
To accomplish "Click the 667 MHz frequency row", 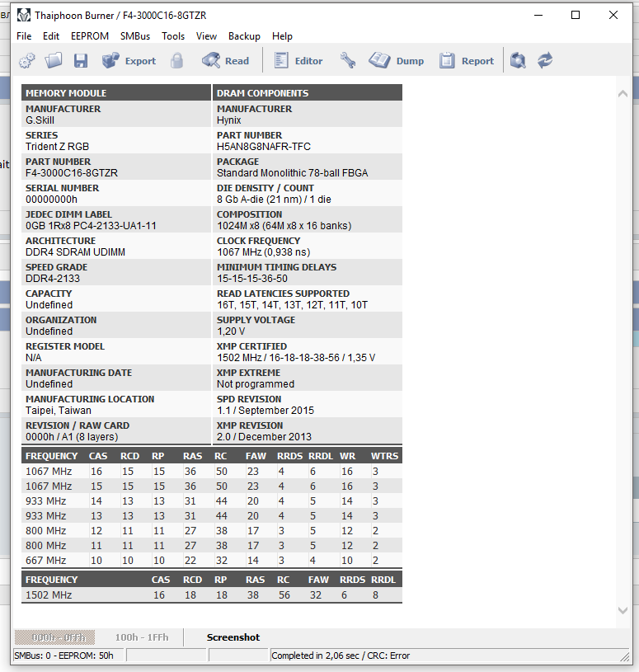I will [212, 560].
